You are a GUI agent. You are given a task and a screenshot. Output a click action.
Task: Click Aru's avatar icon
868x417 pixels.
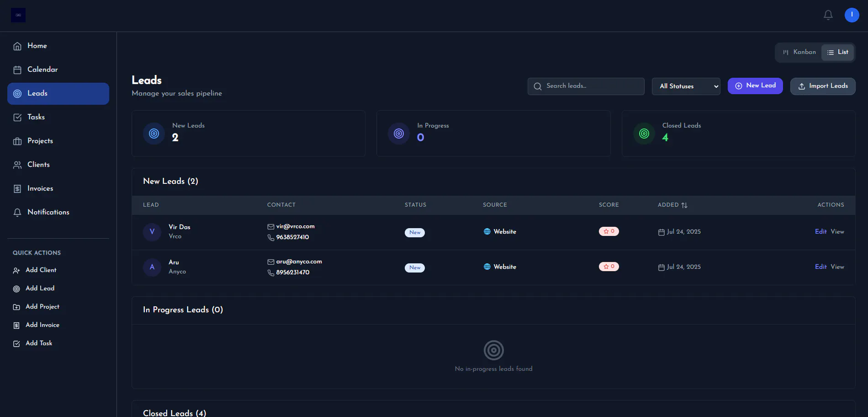click(x=152, y=267)
